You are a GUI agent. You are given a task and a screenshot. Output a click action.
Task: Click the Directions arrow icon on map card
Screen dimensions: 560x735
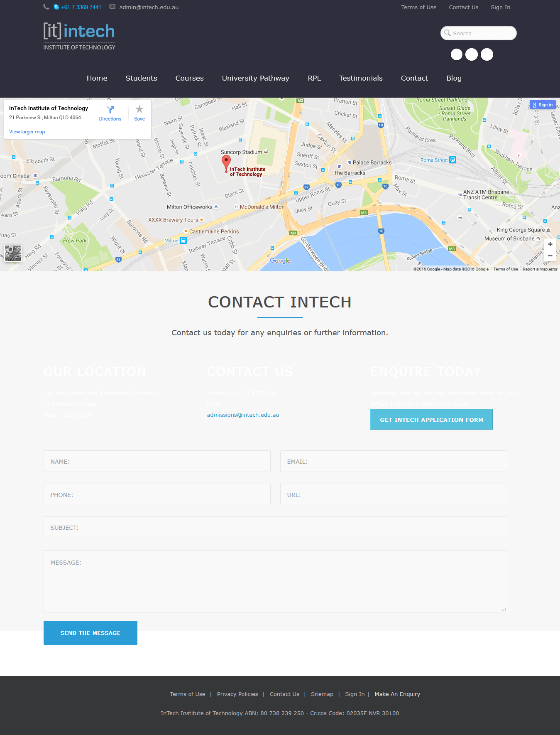pos(110,110)
